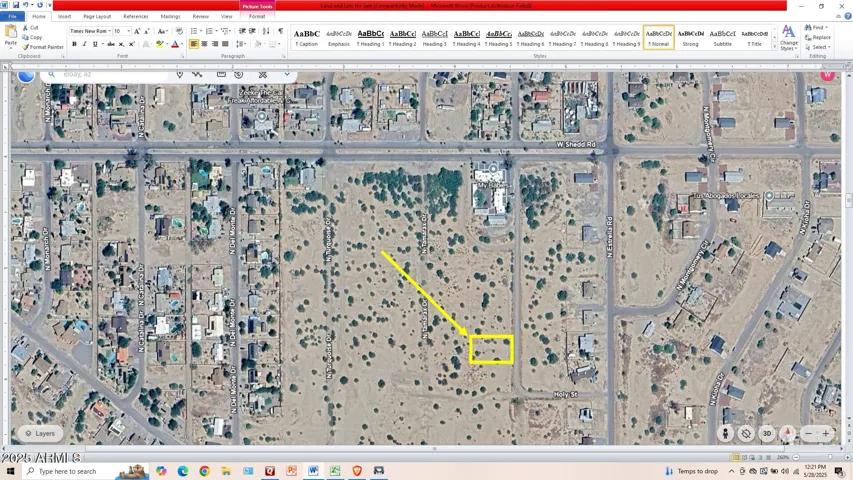Switch to the Insert tab
Image resolution: width=853 pixels, height=480 pixels.
[64, 16]
